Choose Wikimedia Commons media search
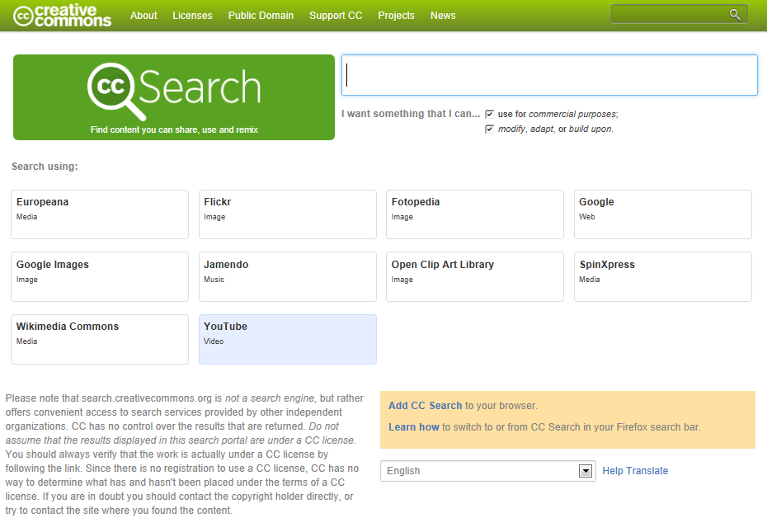 coord(100,339)
